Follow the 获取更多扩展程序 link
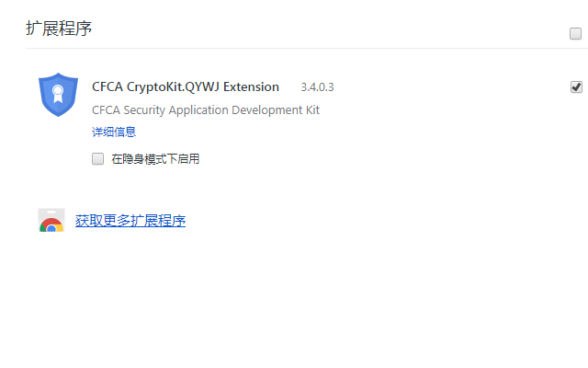588x368 pixels. coord(130,221)
